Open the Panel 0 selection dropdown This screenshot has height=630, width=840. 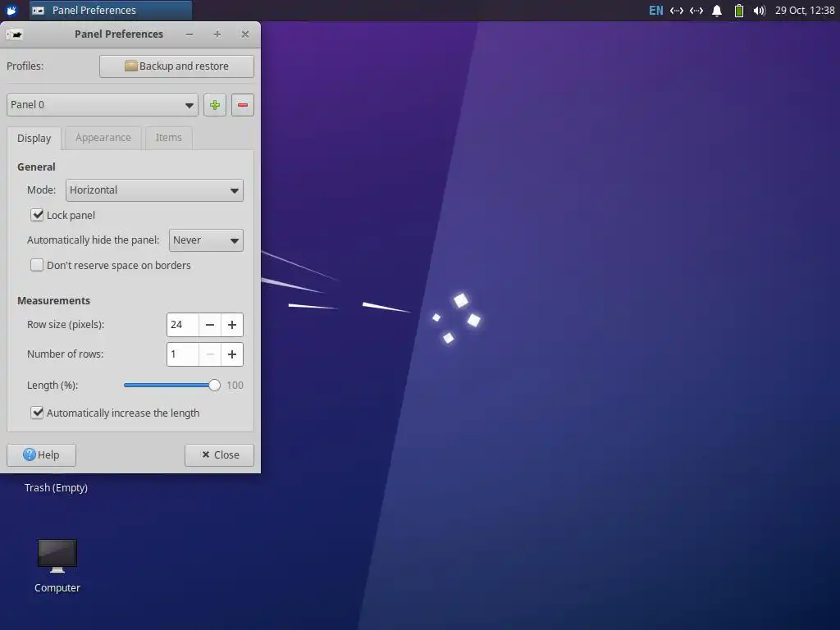coord(103,105)
